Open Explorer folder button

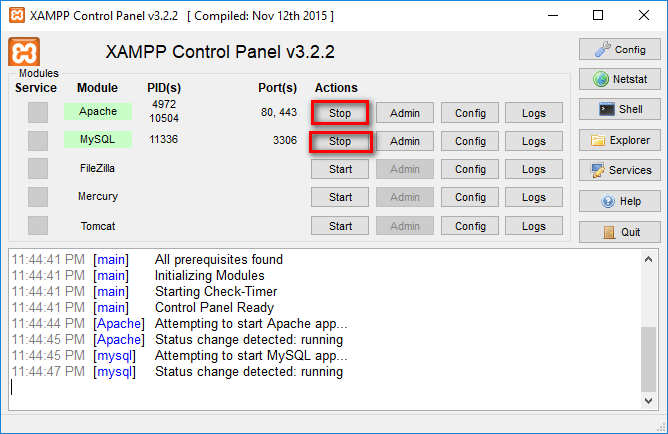tap(620, 140)
